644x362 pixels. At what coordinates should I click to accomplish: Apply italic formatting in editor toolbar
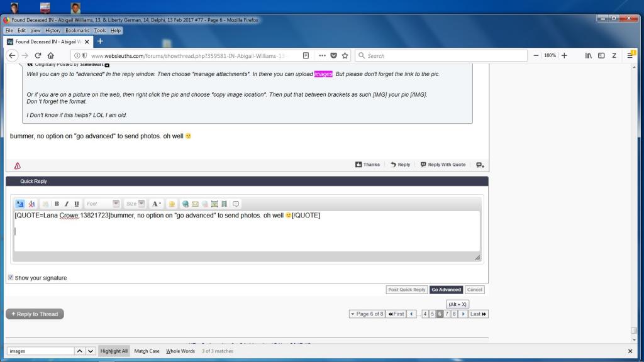point(66,204)
